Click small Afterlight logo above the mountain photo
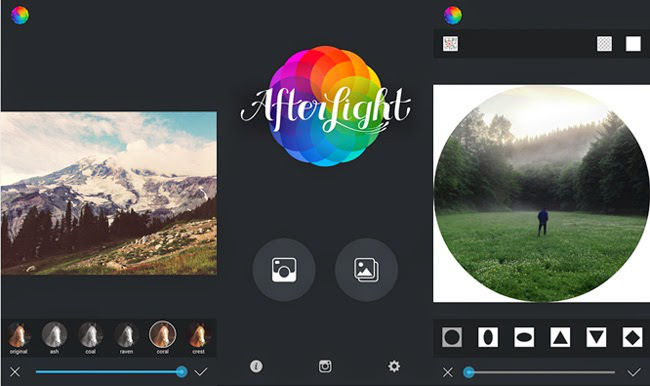Image resolution: width=650 pixels, height=386 pixels. (20, 15)
